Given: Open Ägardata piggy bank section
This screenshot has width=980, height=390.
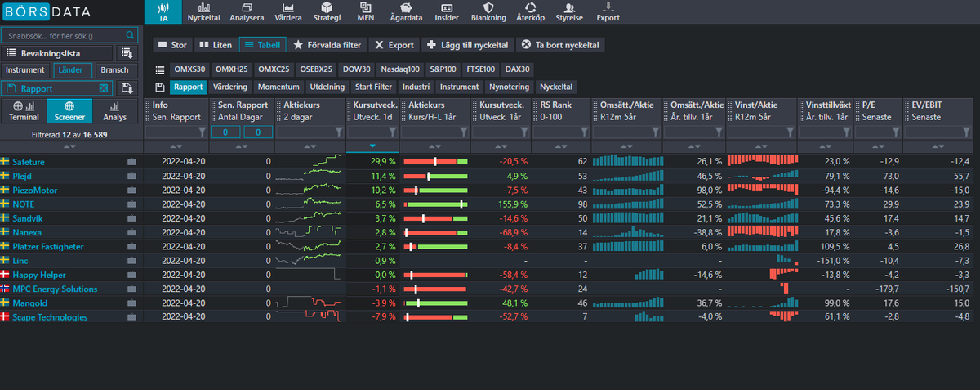Looking at the screenshot, I should [407, 11].
